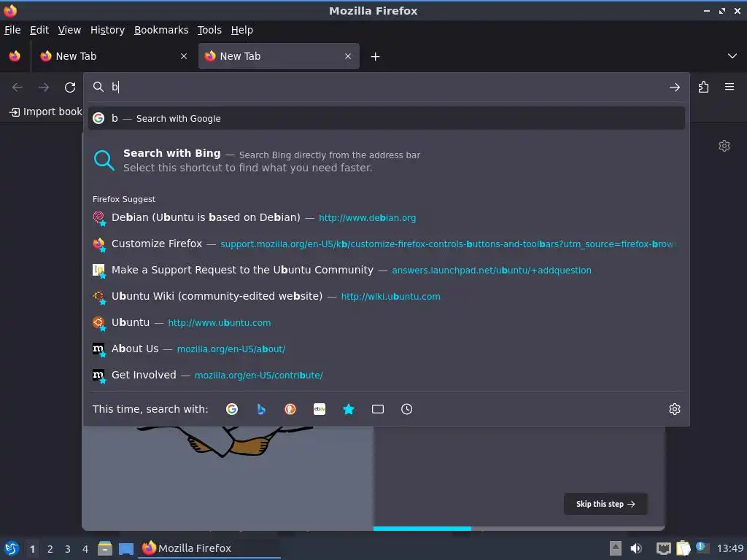Click the taskbar clock 13:49
Image resolution: width=747 pixels, height=560 pixels.
729,549
